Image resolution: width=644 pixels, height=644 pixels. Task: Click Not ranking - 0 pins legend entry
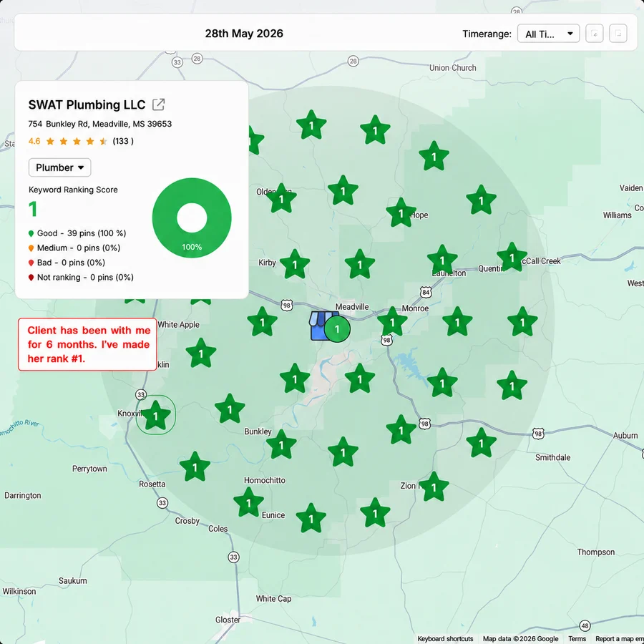[x=81, y=278]
